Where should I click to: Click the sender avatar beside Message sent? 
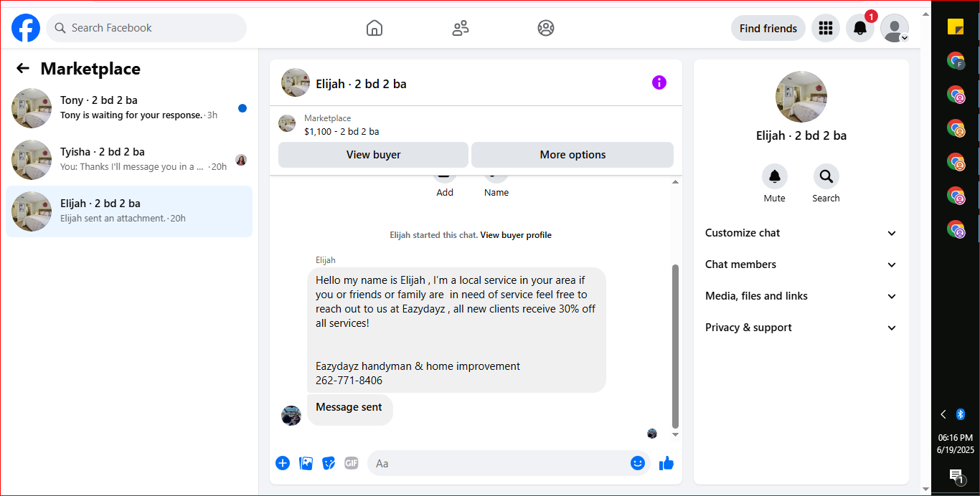point(291,416)
